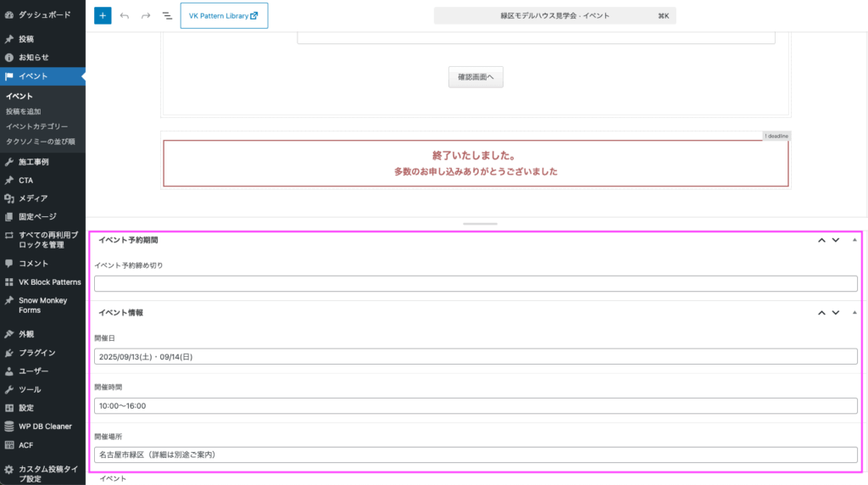Image resolution: width=868 pixels, height=485 pixels.
Task: Undo the last edit
Action: [125, 16]
